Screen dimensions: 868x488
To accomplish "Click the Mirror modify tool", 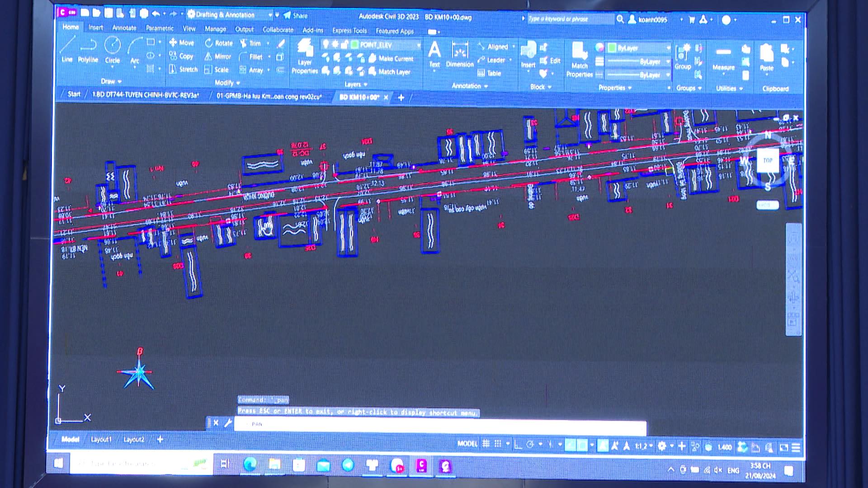I will coord(217,56).
